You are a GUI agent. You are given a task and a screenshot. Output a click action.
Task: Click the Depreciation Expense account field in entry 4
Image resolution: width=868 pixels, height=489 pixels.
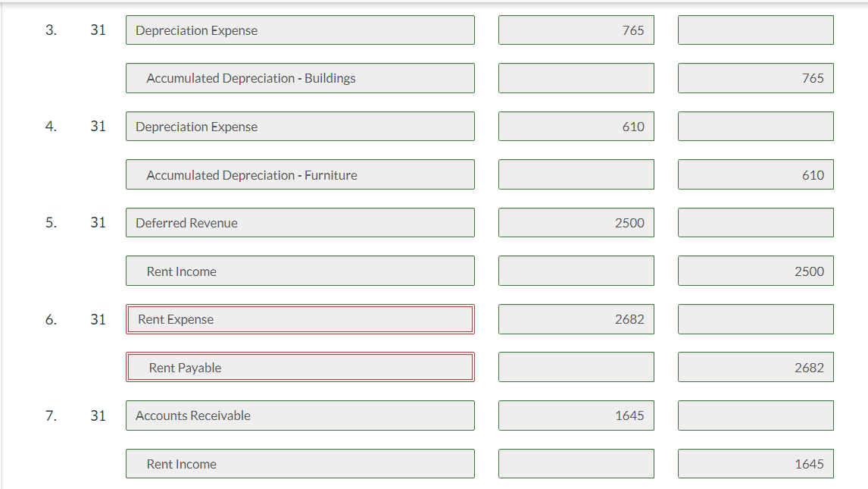pos(300,127)
